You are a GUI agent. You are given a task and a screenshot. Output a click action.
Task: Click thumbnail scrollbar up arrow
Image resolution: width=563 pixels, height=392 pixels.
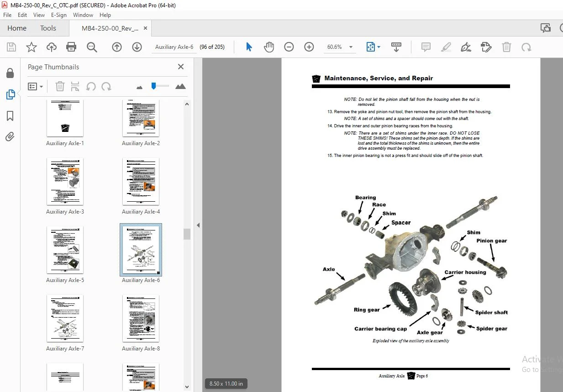tap(187, 104)
